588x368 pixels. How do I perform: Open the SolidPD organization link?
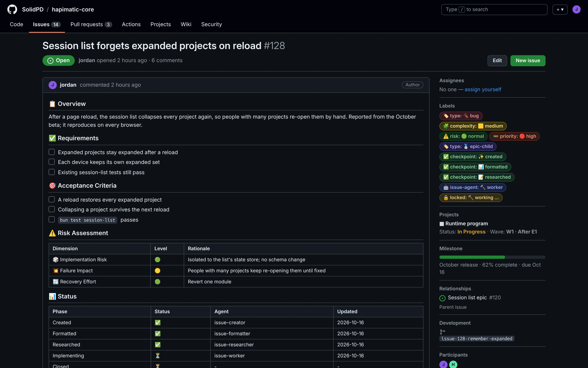tap(33, 9)
